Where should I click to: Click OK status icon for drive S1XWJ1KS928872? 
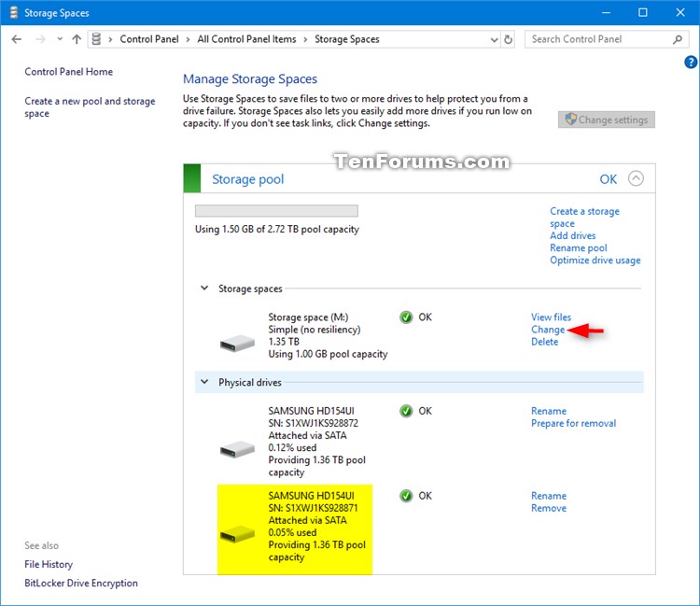tap(406, 411)
